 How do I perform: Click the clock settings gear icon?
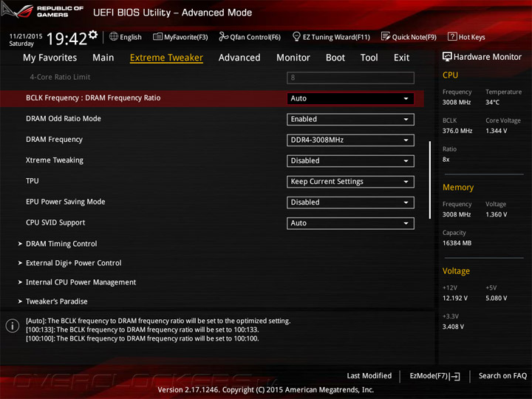click(93, 35)
